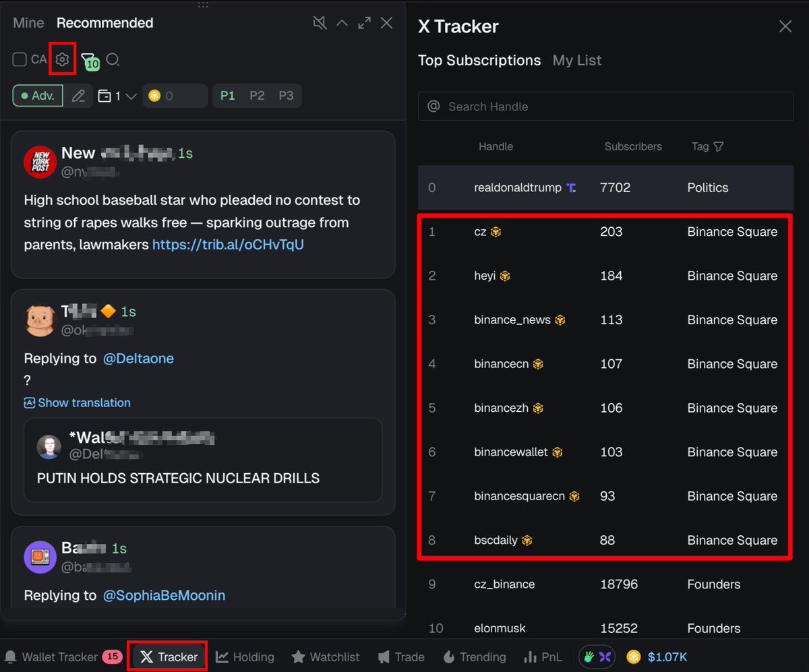Select the cz handle row
The width and height of the screenshot is (809, 672).
(605, 232)
